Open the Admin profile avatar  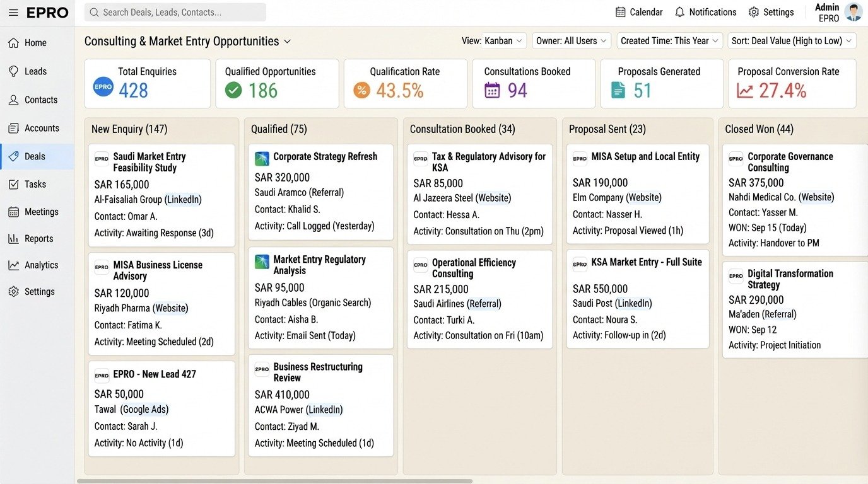pyautogui.click(x=853, y=12)
